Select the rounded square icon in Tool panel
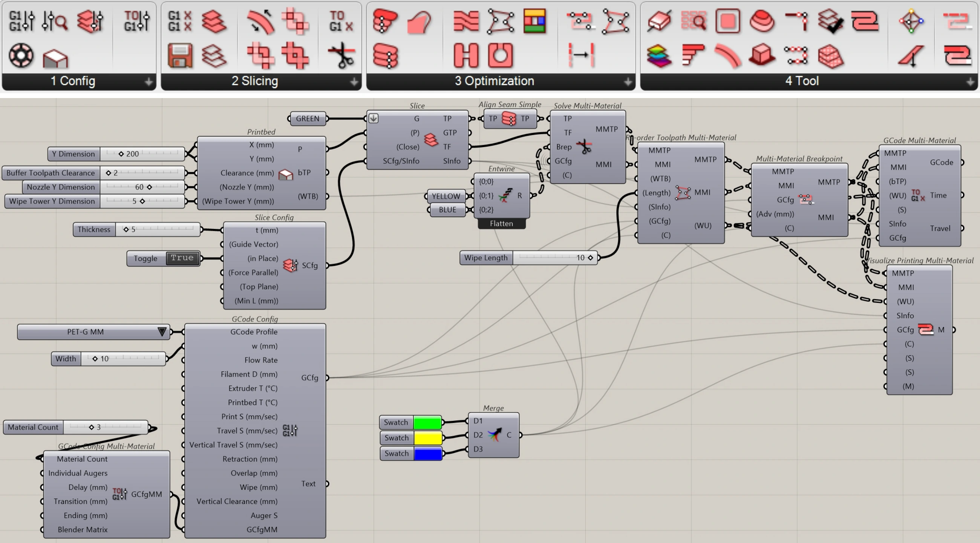Image resolution: width=980 pixels, height=543 pixels. point(727,21)
